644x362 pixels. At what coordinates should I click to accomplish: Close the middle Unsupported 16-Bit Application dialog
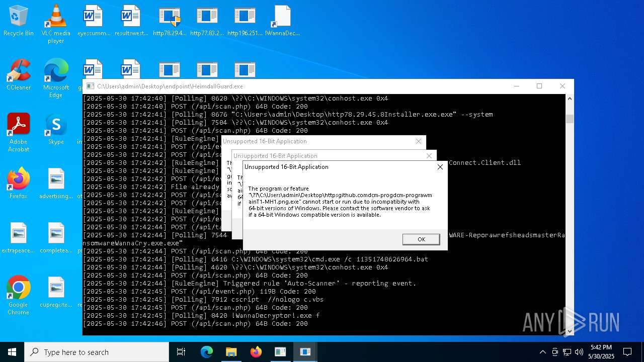[x=429, y=156]
